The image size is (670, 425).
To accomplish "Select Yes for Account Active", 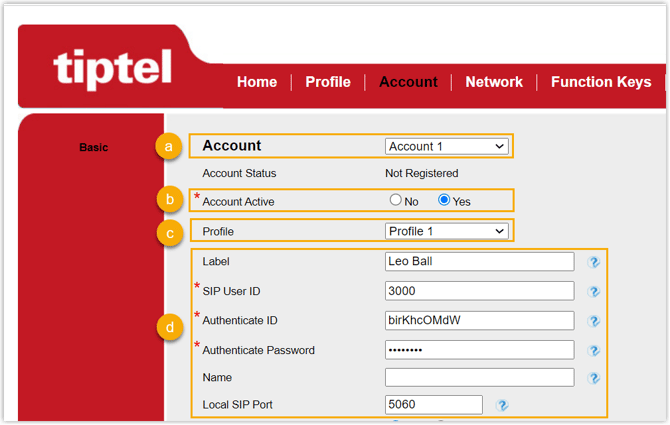I will click(444, 200).
